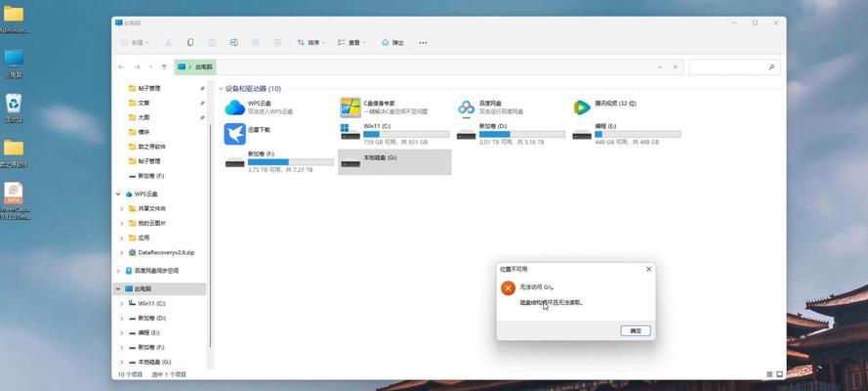Click the Cut scissors icon in toolbar

coord(168,43)
